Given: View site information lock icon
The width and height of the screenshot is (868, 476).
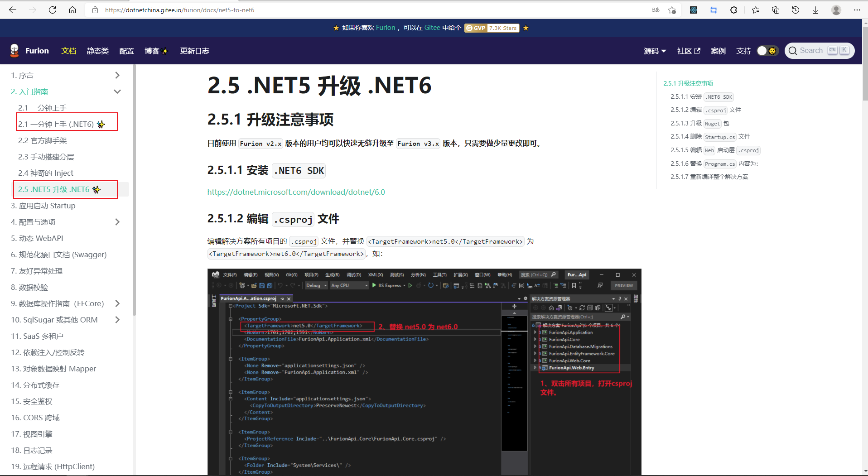Looking at the screenshot, I should [95, 10].
